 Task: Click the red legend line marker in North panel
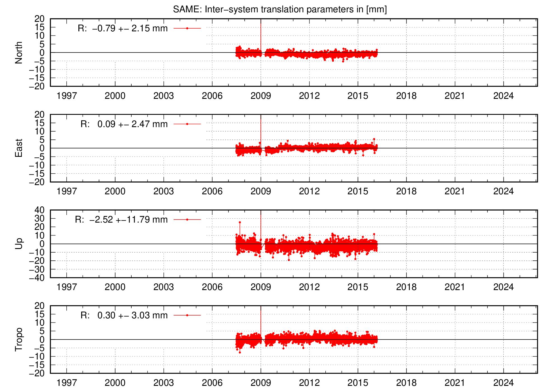(187, 28)
